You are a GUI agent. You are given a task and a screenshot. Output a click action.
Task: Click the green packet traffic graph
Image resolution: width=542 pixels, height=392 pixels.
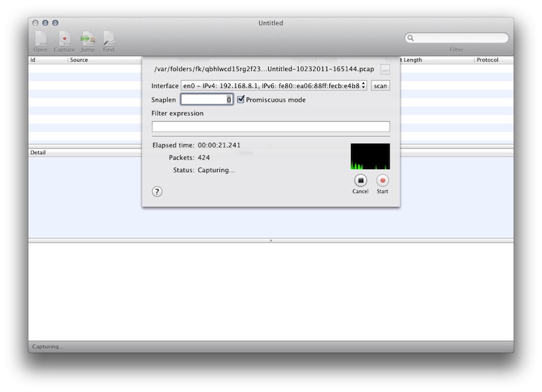tap(370, 156)
